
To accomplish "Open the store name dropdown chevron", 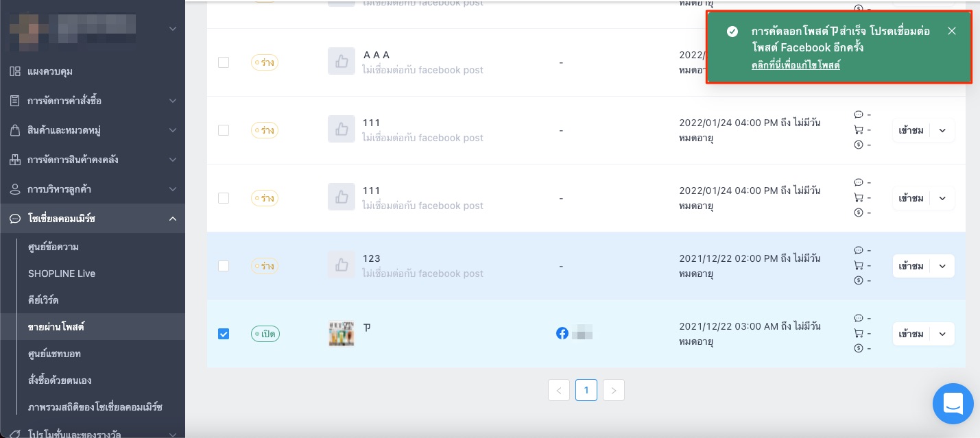I will point(173,29).
